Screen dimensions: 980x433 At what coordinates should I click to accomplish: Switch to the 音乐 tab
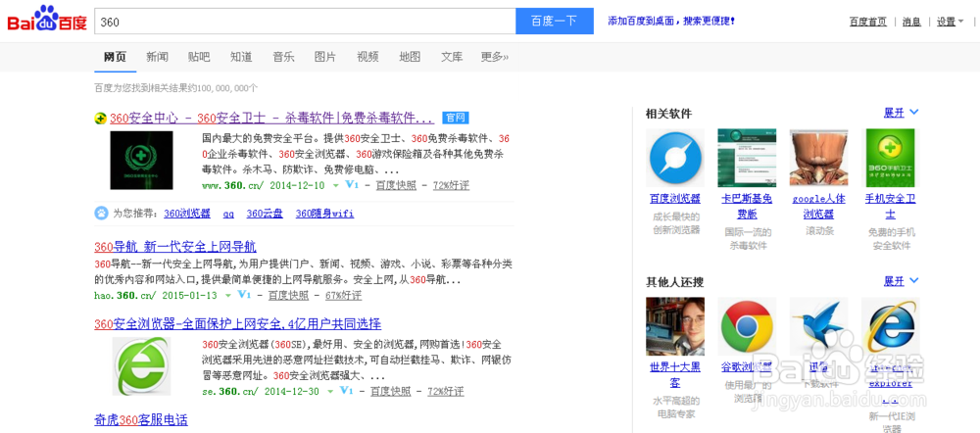pyautogui.click(x=283, y=57)
